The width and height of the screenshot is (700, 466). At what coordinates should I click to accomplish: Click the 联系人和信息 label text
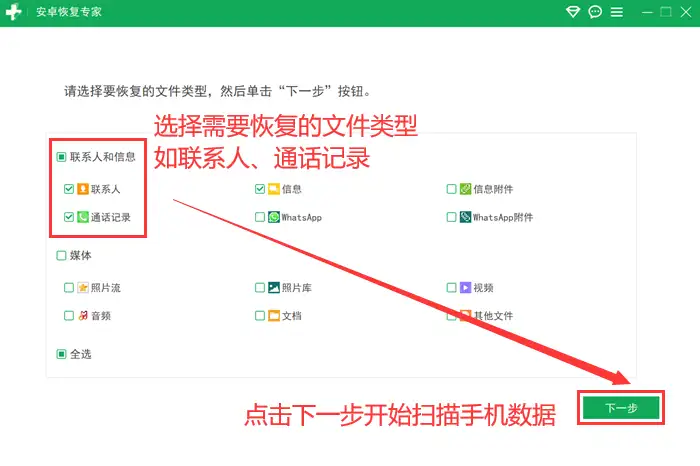[x=103, y=157]
